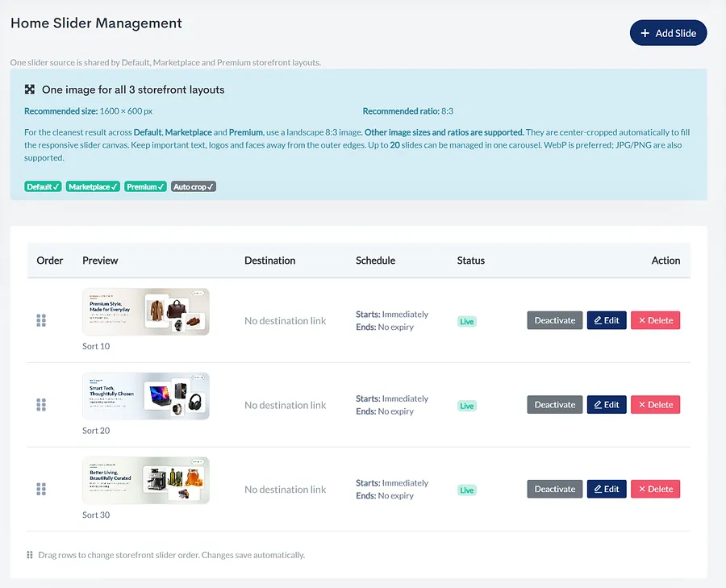The height and width of the screenshot is (588, 726).
Task: Select the Default badge
Action: coord(43,186)
